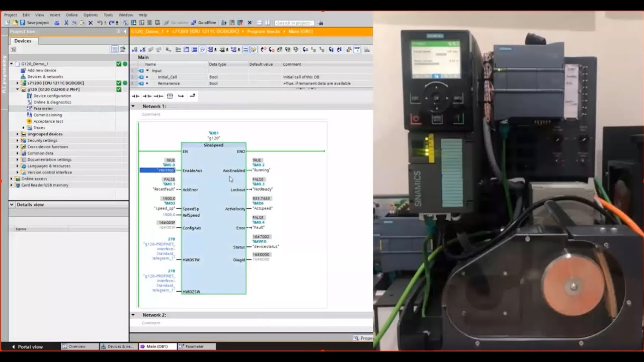Collapse the Input section in interface table
The image size is (644, 362).
pos(147,71)
